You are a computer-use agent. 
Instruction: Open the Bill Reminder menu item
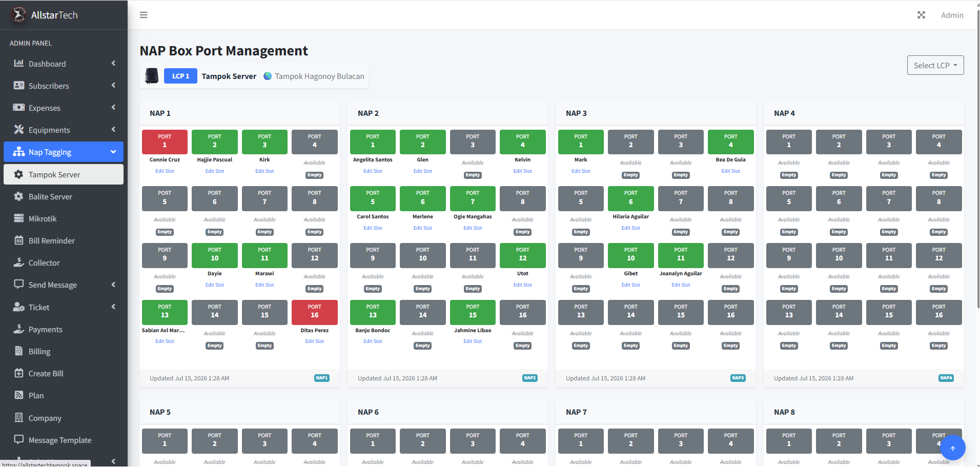tap(64, 240)
